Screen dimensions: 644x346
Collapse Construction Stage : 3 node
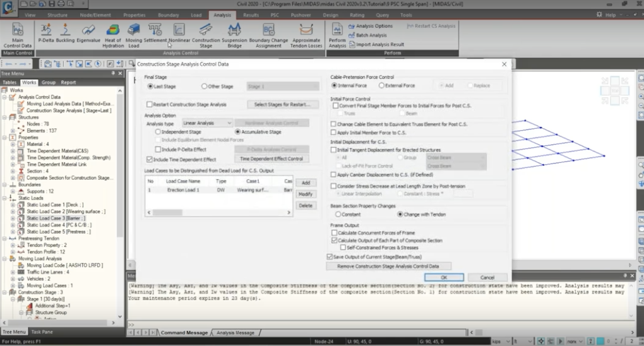5,292
